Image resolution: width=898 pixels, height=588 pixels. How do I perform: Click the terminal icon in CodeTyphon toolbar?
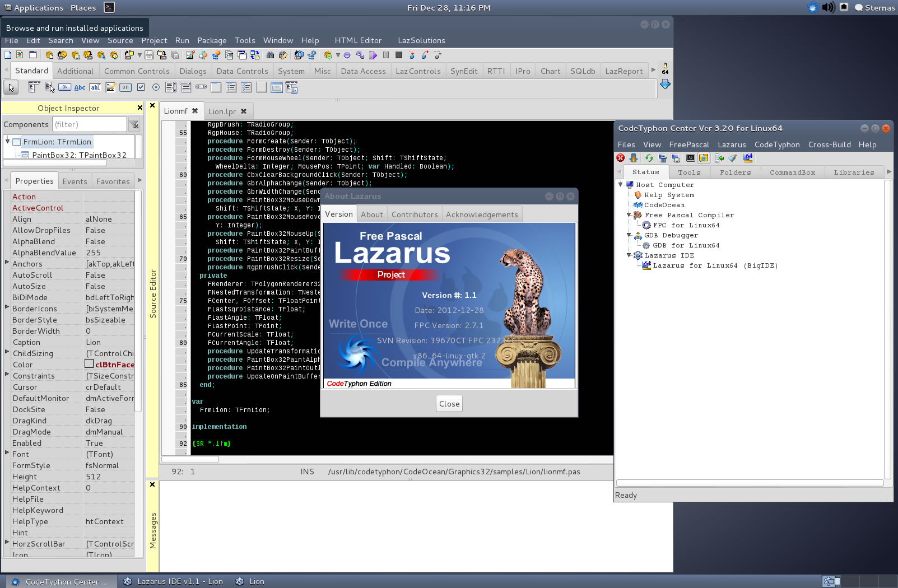pos(690,158)
